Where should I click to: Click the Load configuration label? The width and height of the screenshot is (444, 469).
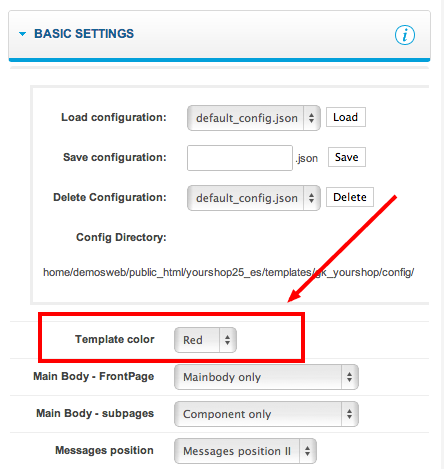(114, 117)
